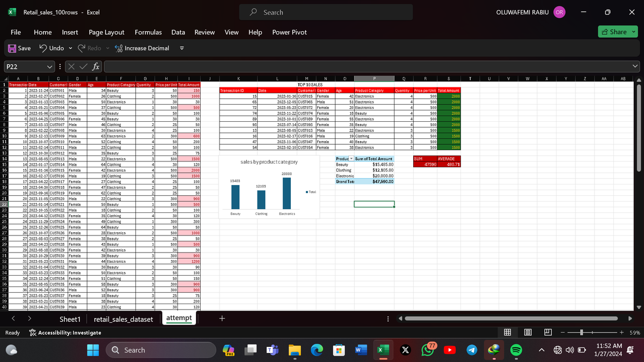Viewport: 644px width, 362px height.
Task: Open Spotify from taskbar
Action: (x=516, y=350)
